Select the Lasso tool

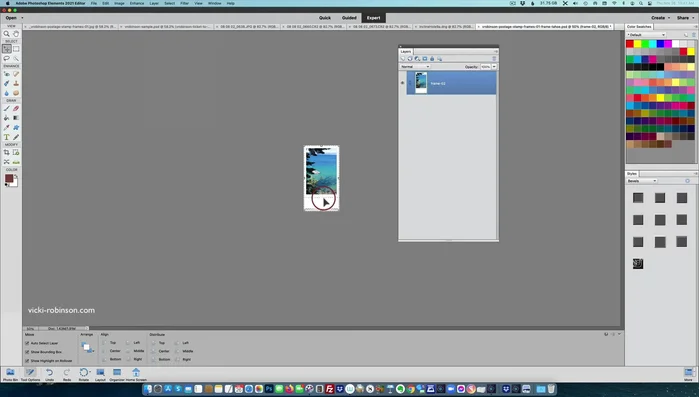click(7, 58)
